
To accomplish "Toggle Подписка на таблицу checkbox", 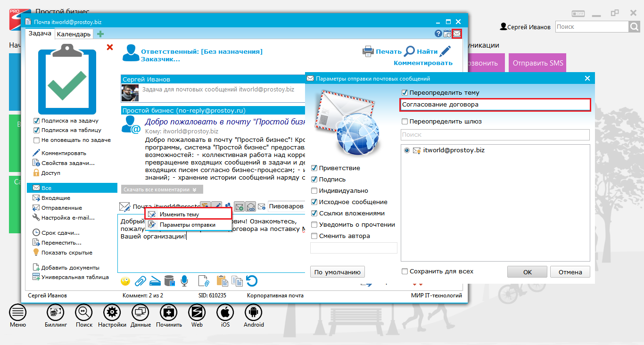I will pos(37,130).
